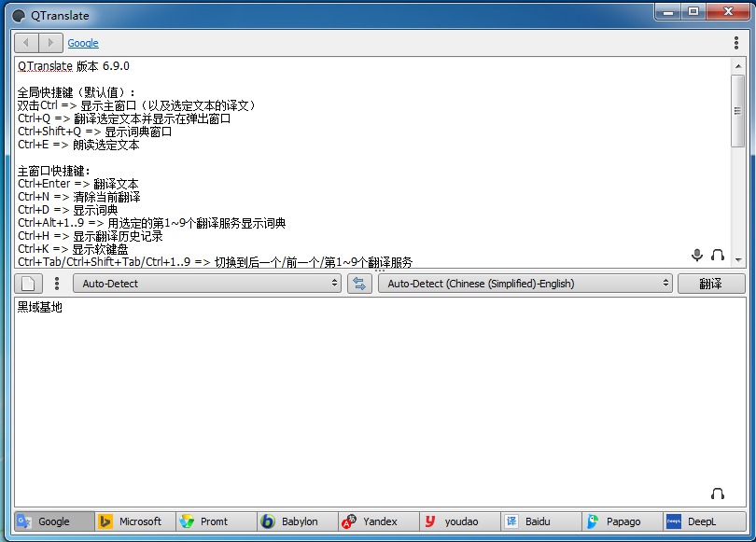Select the Promt translation service tab
756x542 pixels.
pyautogui.click(x=217, y=521)
